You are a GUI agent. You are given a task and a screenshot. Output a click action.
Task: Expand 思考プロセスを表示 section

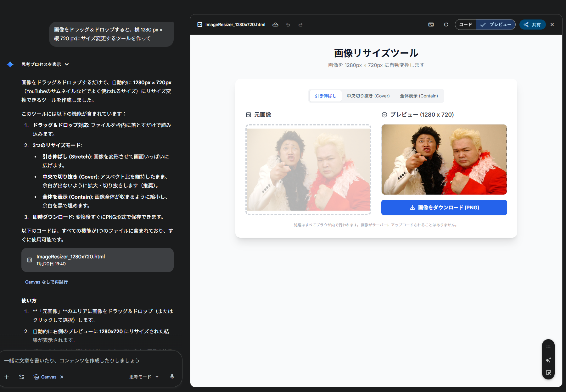click(45, 64)
